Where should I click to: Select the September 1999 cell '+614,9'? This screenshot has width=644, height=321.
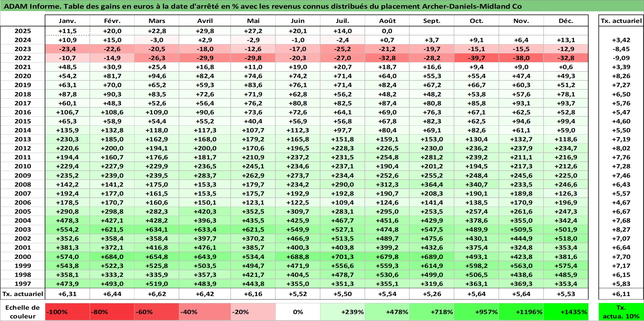(432, 266)
